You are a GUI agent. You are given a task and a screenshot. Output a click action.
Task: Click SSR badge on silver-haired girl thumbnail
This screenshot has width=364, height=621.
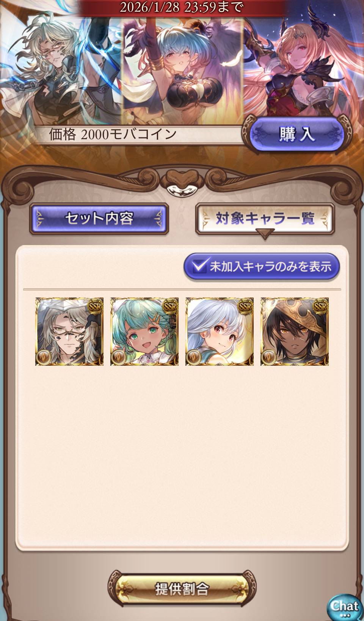tap(245, 306)
